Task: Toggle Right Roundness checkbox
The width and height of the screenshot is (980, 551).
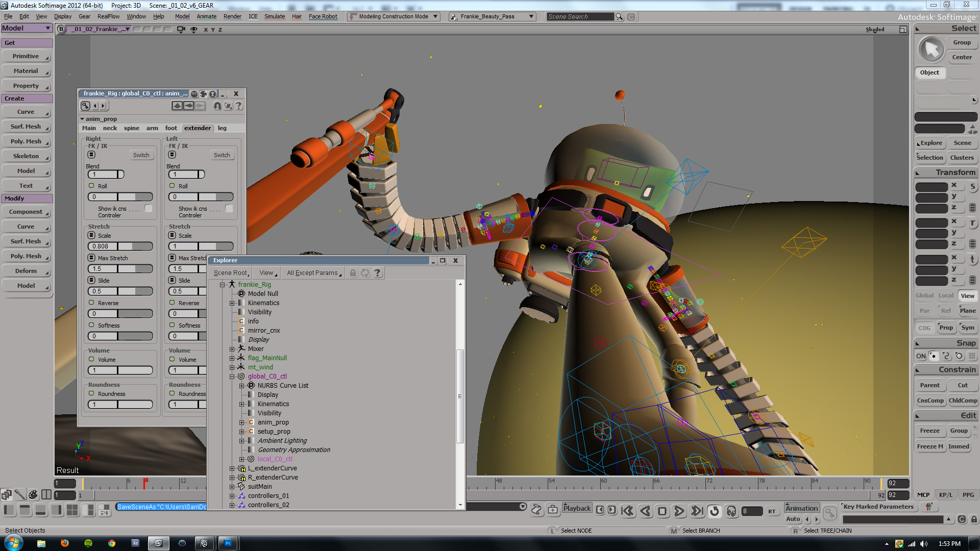Action: click(91, 393)
